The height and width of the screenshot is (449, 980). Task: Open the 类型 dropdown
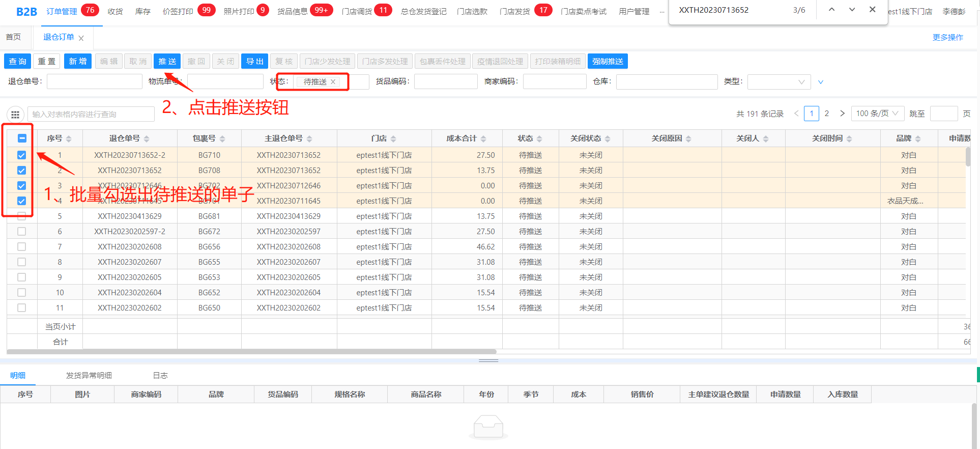[x=779, y=82]
